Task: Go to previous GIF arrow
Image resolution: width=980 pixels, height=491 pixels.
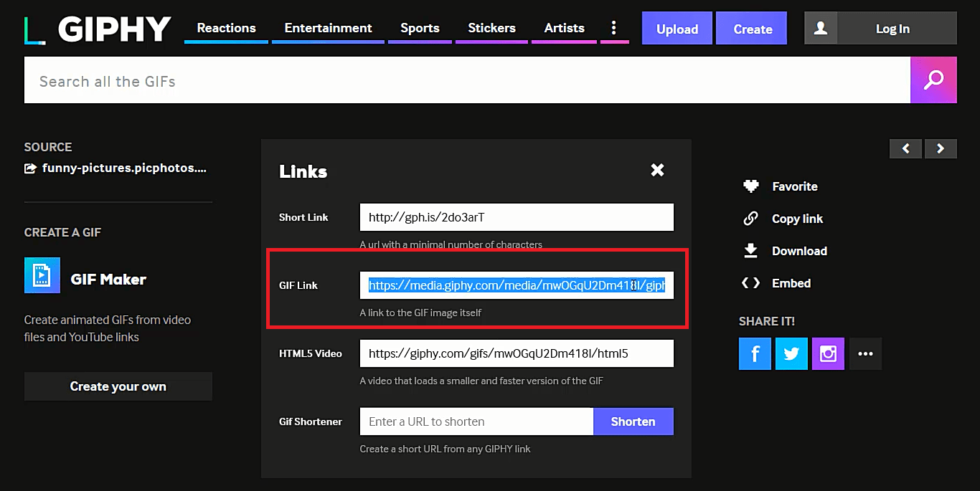Action: (906, 148)
